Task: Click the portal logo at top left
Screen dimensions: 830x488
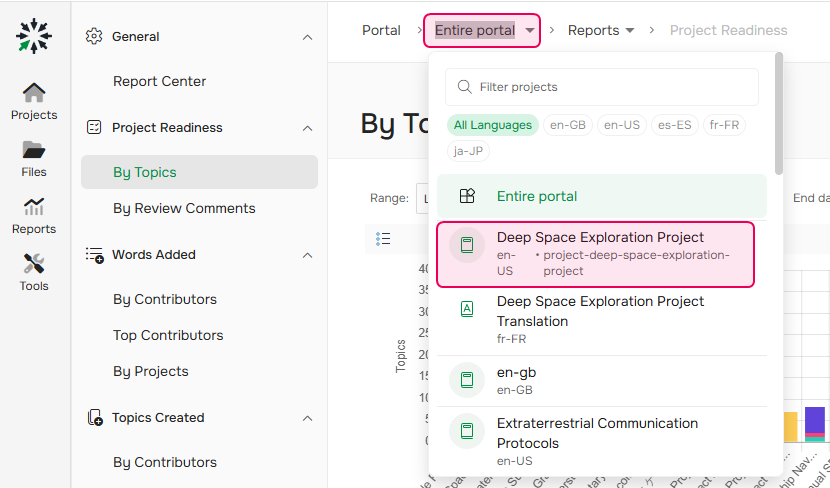Action: pos(35,36)
